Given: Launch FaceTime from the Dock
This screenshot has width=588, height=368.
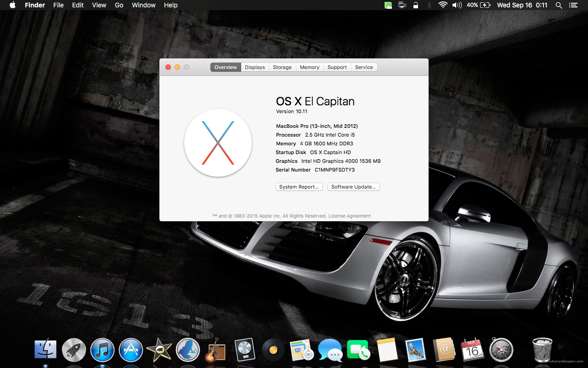Looking at the screenshot, I should point(358,351).
